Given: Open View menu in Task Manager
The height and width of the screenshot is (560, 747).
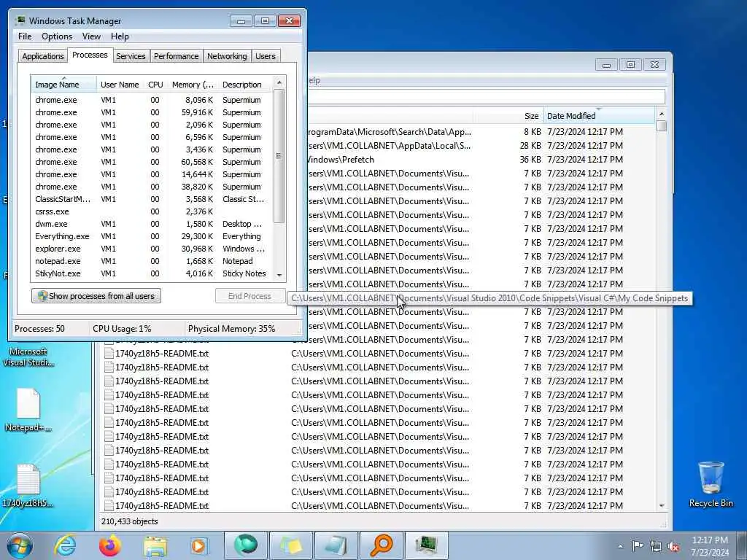Looking at the screenshot, I should (91, 36).
